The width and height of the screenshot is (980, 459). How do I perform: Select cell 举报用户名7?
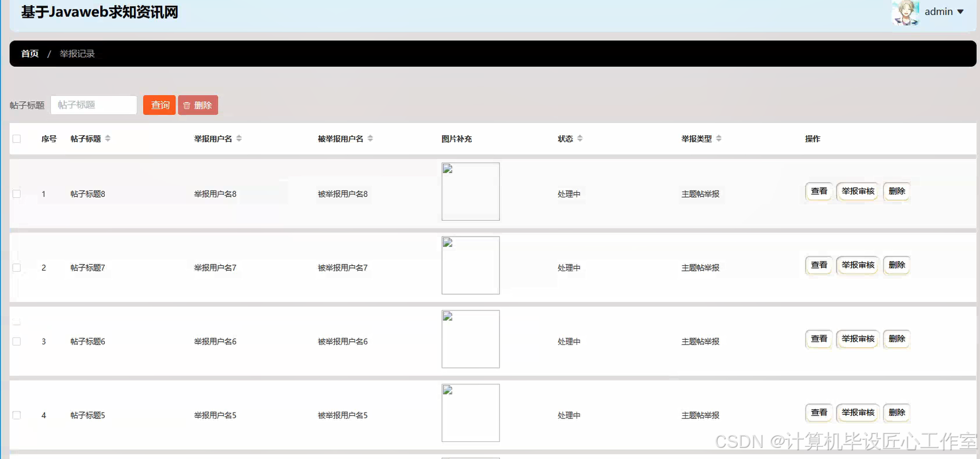pos(215,268)
